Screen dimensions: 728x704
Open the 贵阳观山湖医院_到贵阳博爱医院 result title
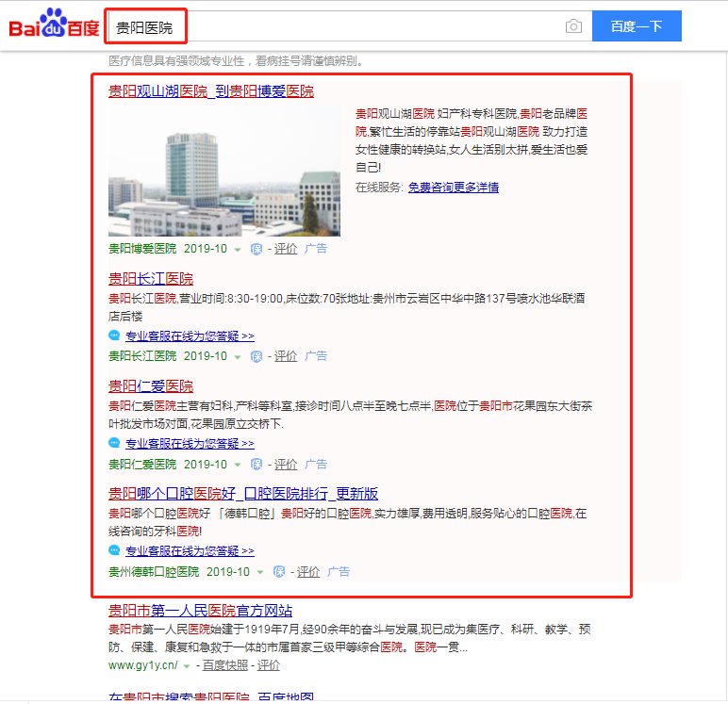pyautogui.click(x=210, y=91)
